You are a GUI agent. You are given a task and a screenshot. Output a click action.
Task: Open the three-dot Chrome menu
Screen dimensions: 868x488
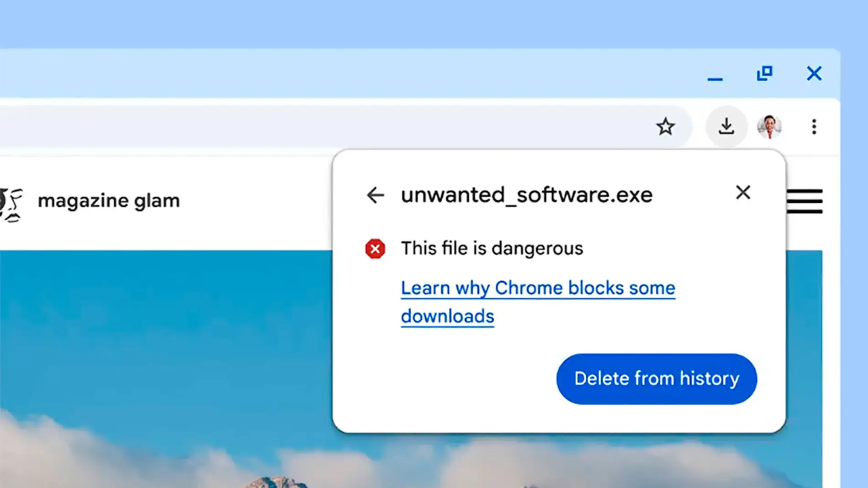(x=814, y=127)
